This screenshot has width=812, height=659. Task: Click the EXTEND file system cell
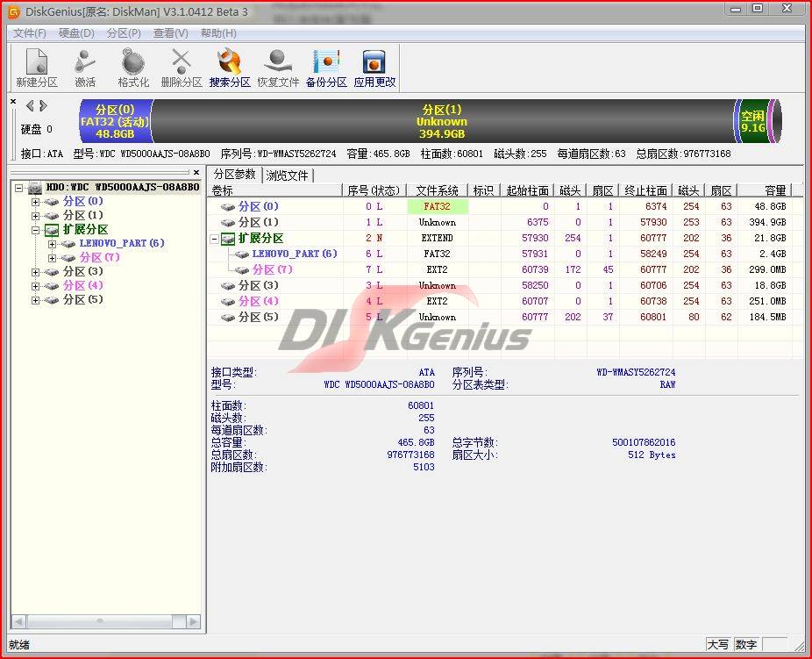click(x=438, y=239)
